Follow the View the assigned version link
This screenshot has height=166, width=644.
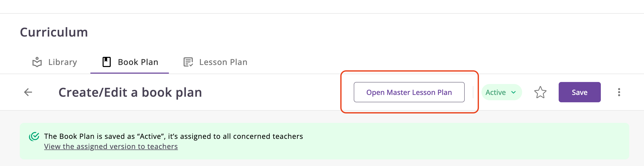(111, 147)
